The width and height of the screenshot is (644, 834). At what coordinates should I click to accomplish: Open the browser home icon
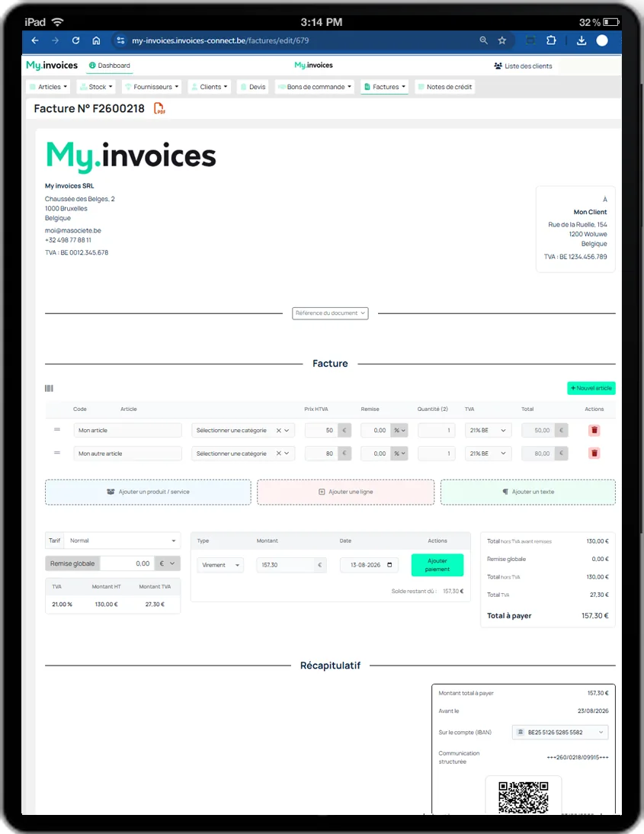tap(96, 40)
